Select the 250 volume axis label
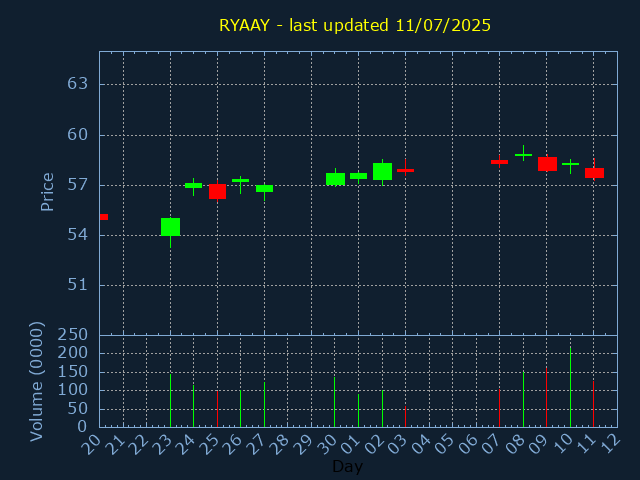This screenshot has height=480, width=640. [73, 335]
